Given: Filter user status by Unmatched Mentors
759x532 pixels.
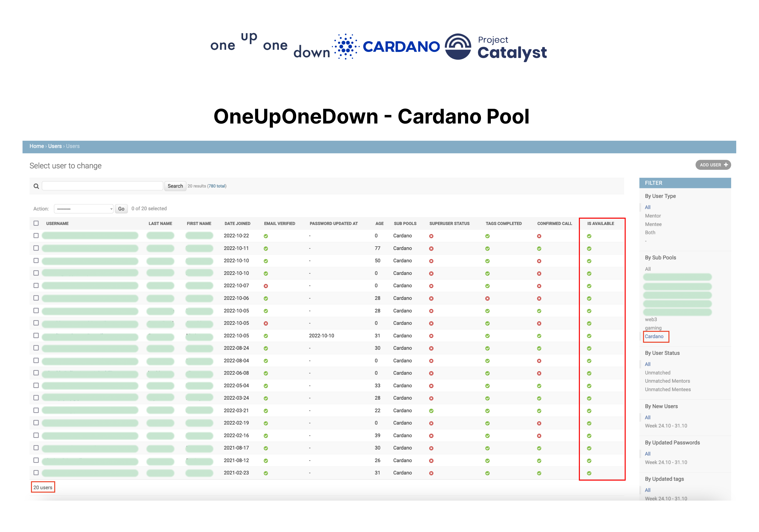Looking at the screenshot, I should click(x=667, y=381).
